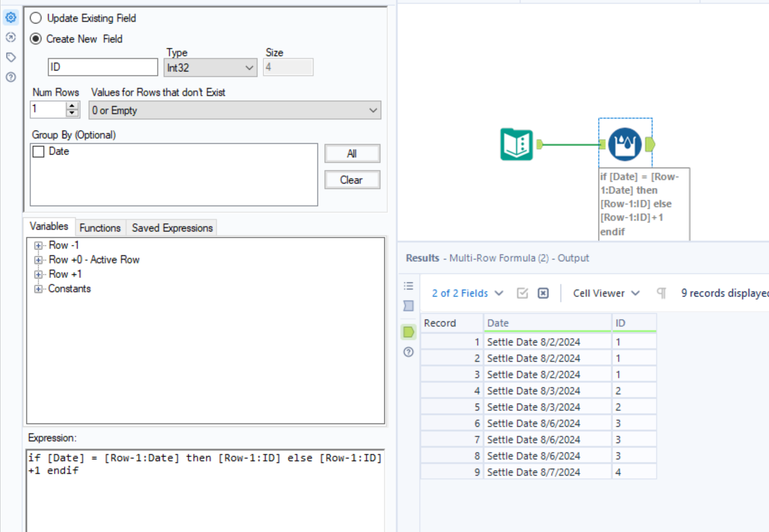
Task: Switch to the Functions tab
Action: (x=100, y=227)
